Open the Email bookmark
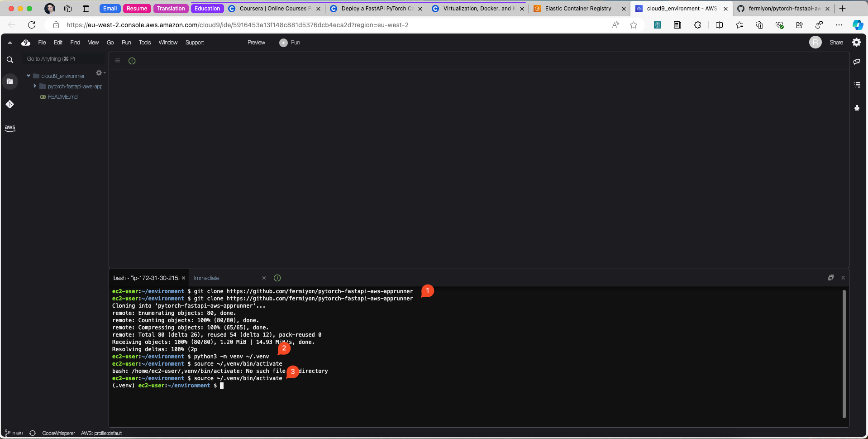This screenshot has height=439, width=868. click(110, 9)
